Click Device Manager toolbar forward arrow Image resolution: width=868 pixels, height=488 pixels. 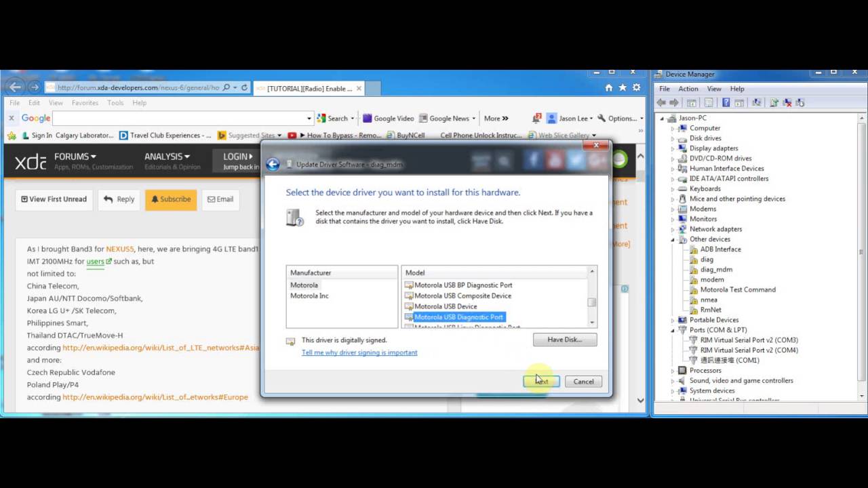click(673, 103)
